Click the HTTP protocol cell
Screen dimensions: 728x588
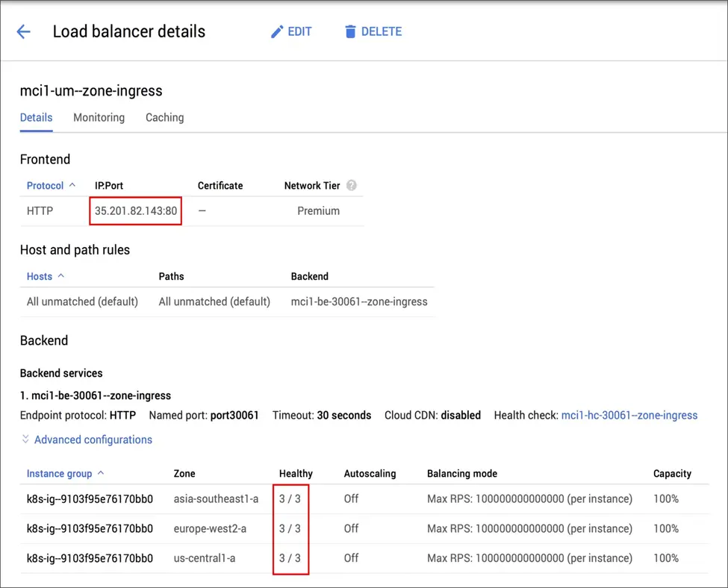pos(40,211)
